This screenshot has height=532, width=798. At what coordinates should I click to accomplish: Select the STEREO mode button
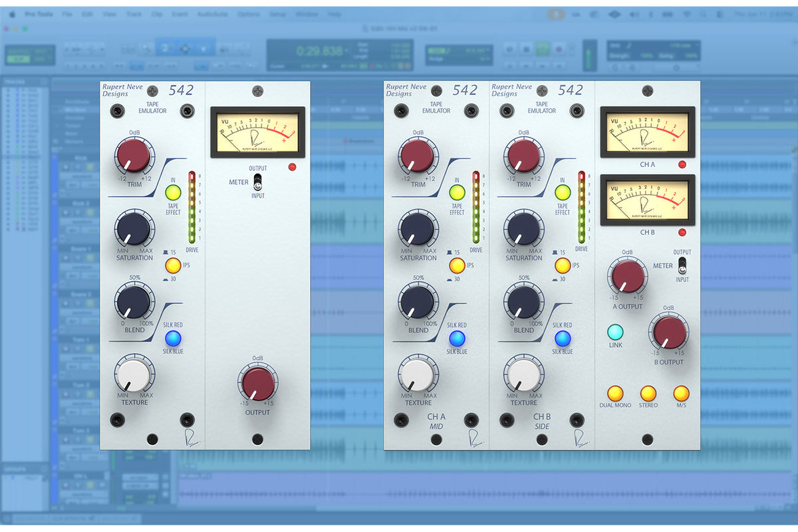pyautogui.click(x=648, y=393)
